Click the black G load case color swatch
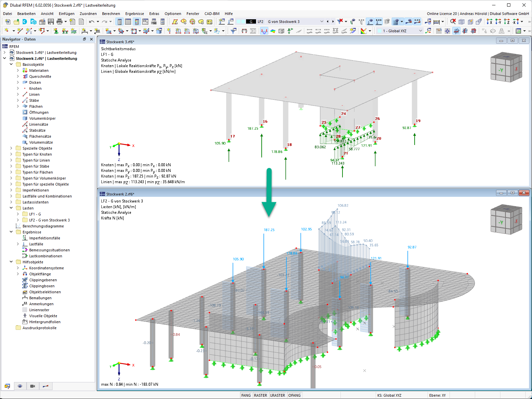This screenshot has height=399, width=532. coord(251,22)
